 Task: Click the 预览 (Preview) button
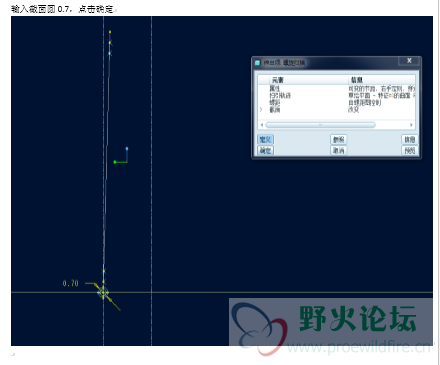coord(409,150)
